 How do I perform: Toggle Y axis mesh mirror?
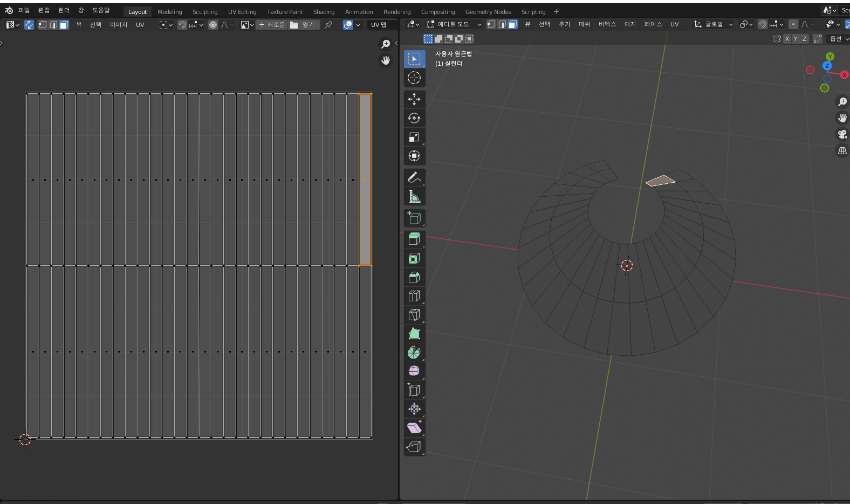[796, 39]
